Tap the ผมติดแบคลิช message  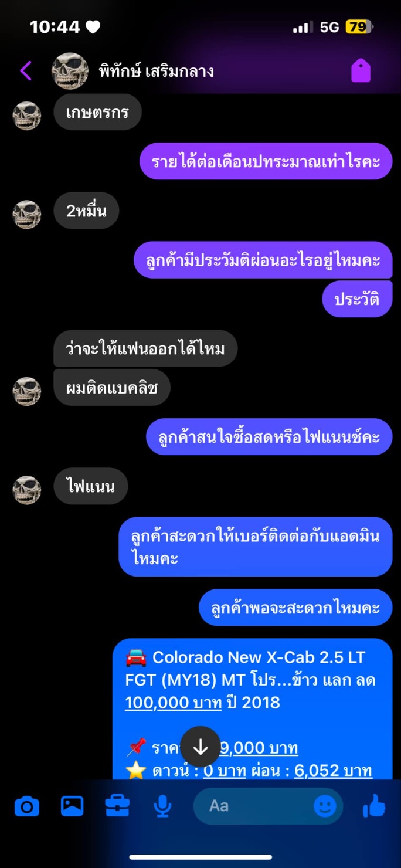[112, 387]
